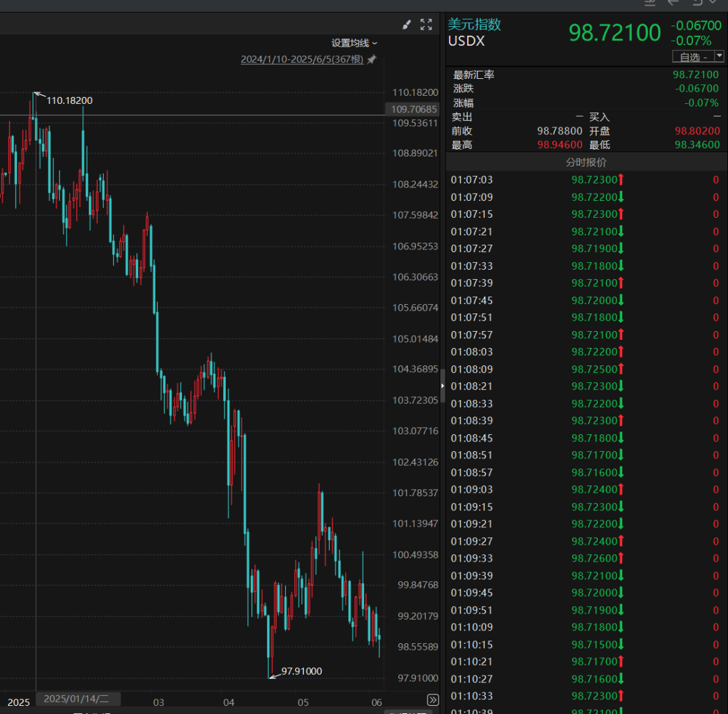Open the chart in fullscreen mode
This screenshot has height=714, width=728.
pyautogui.click(x=426, y=24)
